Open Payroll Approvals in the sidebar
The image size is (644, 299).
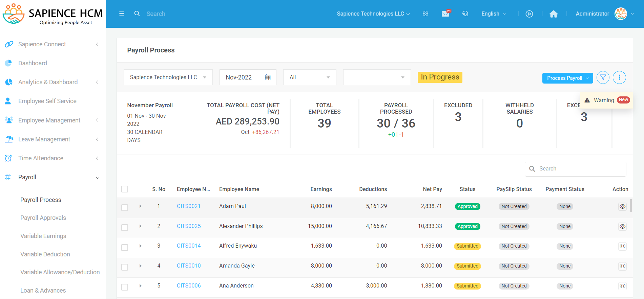coord(43,218)
